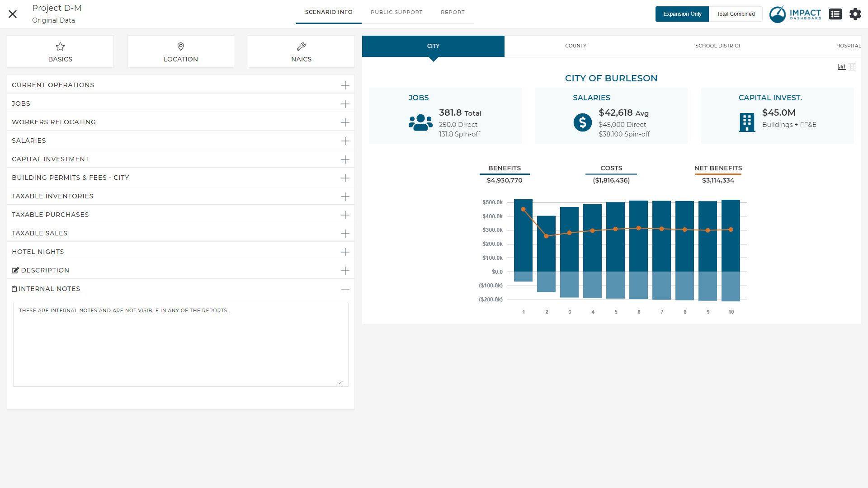This screenshot has width=868, height=488.
Task: Expand the Capital Investment section
Action: 345,160
